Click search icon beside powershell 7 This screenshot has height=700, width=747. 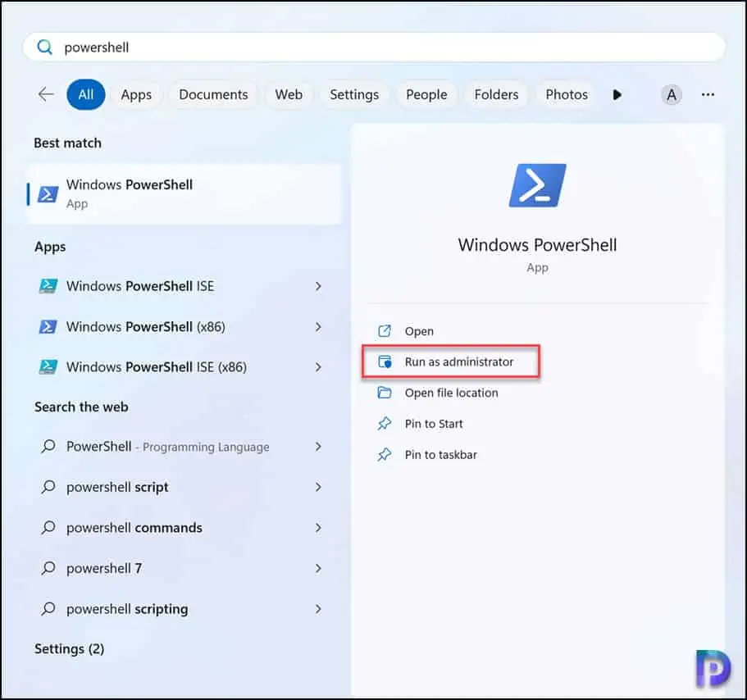[48, 568]
